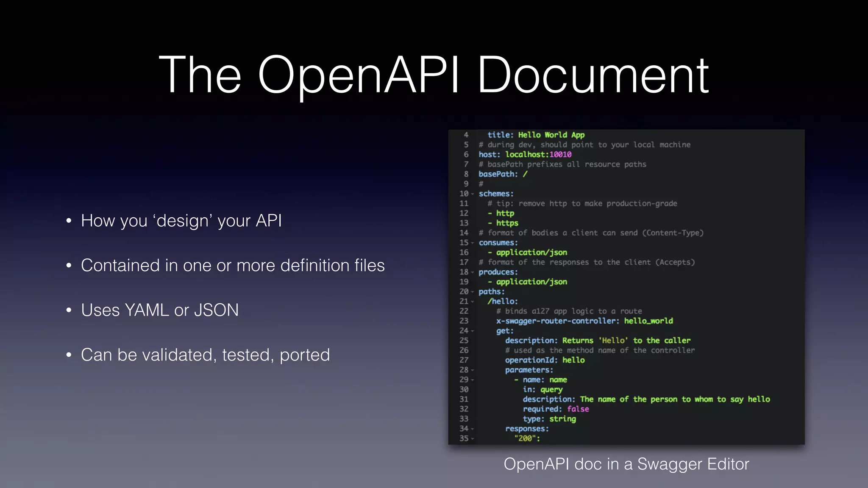Click the Uses YAML or JSON bullet
Image resolution: width=868 pixels, height=488 pixels.
pyautogui.click(x=159, y=310)
